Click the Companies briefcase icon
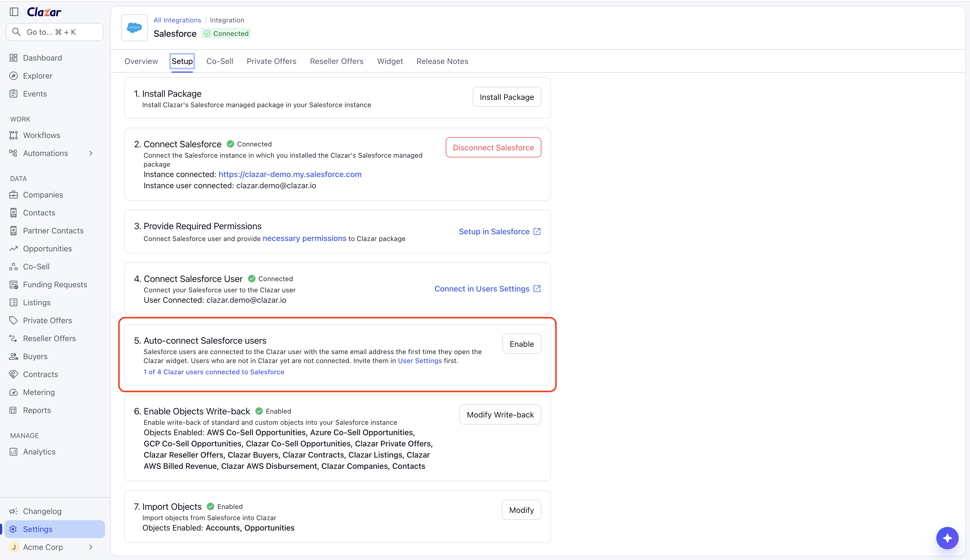The width and height of the screenshot is (970, 560). click(13, 195)
